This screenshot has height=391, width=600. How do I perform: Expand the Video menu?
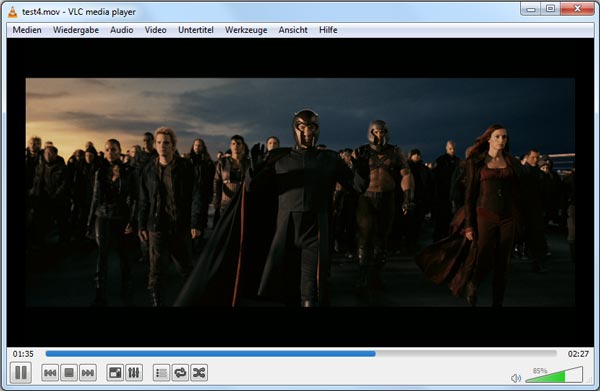[x=155, y=30]
